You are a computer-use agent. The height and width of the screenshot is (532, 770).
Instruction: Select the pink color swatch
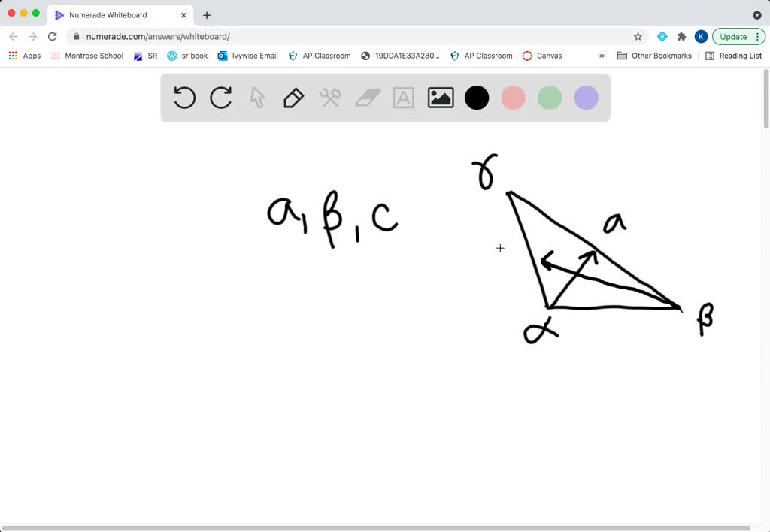[513, 98]
